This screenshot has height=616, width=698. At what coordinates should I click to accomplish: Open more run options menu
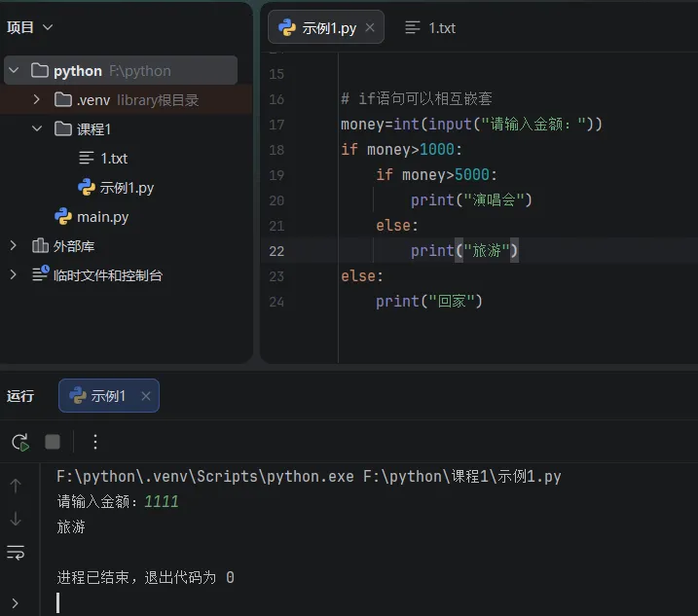pyautogui.click(x=95, y=442)
